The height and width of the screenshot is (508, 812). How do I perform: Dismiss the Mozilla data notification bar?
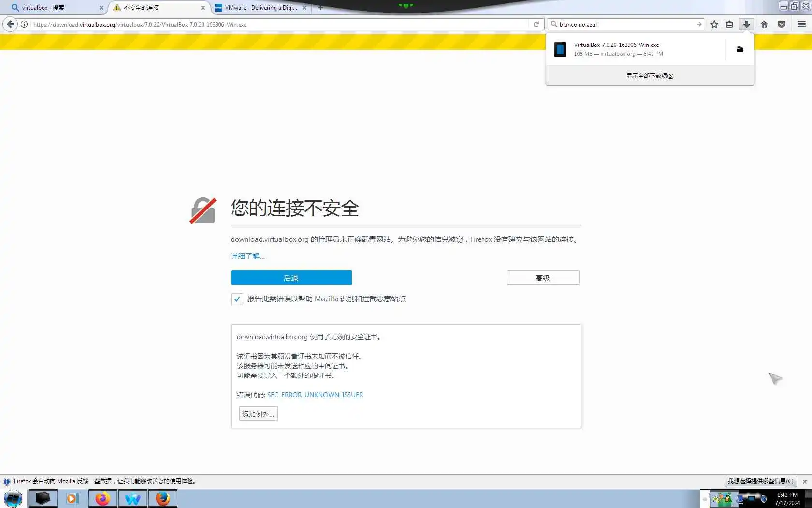click(805, 481)
